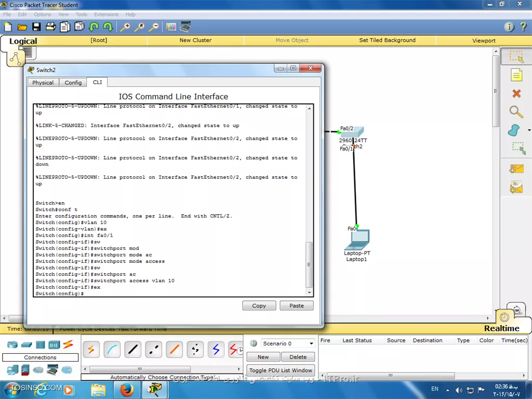Expand the shape tool options arrow
This screenshot has width=532, height=399.
click(529, 130)
